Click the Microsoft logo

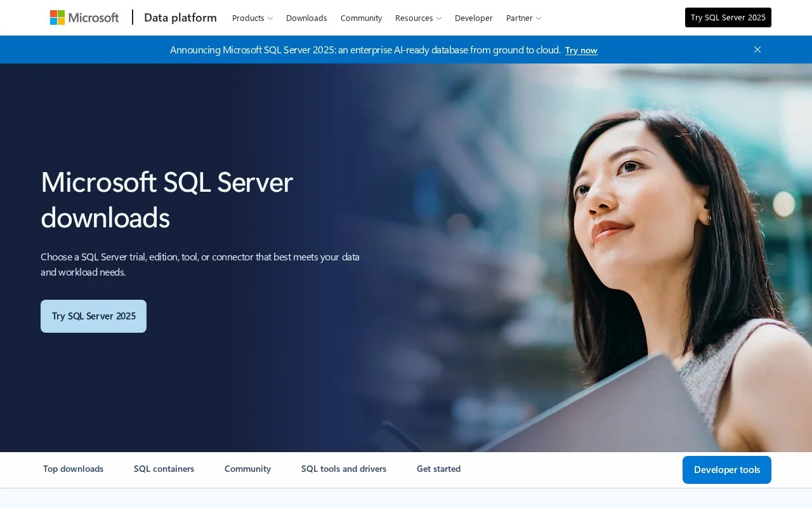click(84, 18)
